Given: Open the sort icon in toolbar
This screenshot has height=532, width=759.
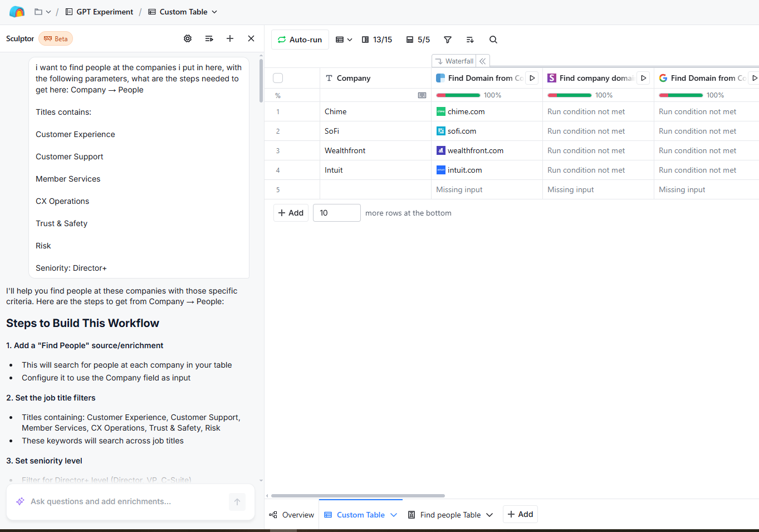Looking at the screenshot, I should pyautogui.click(x=470, y=40).
